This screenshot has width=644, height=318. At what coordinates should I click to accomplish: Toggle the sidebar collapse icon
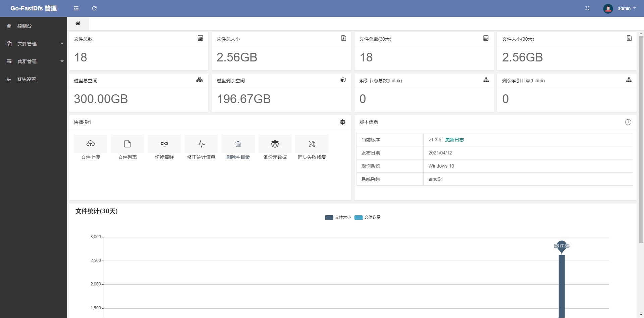point(76,8)
